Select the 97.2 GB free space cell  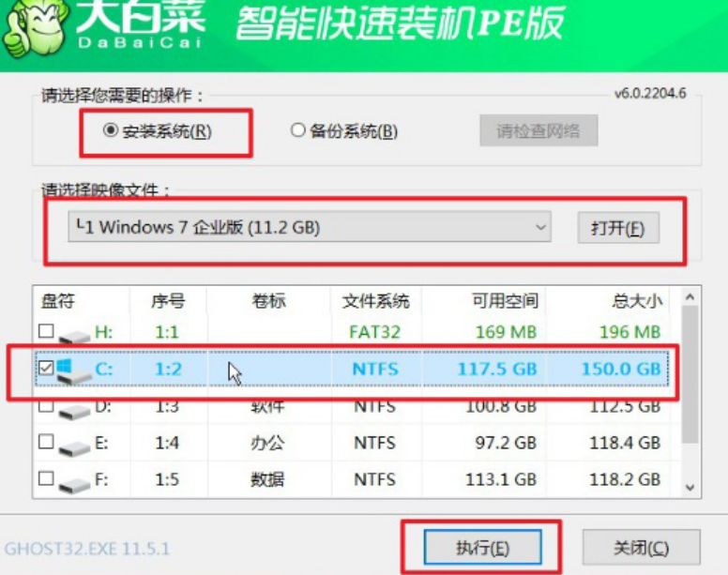point(506,443)
